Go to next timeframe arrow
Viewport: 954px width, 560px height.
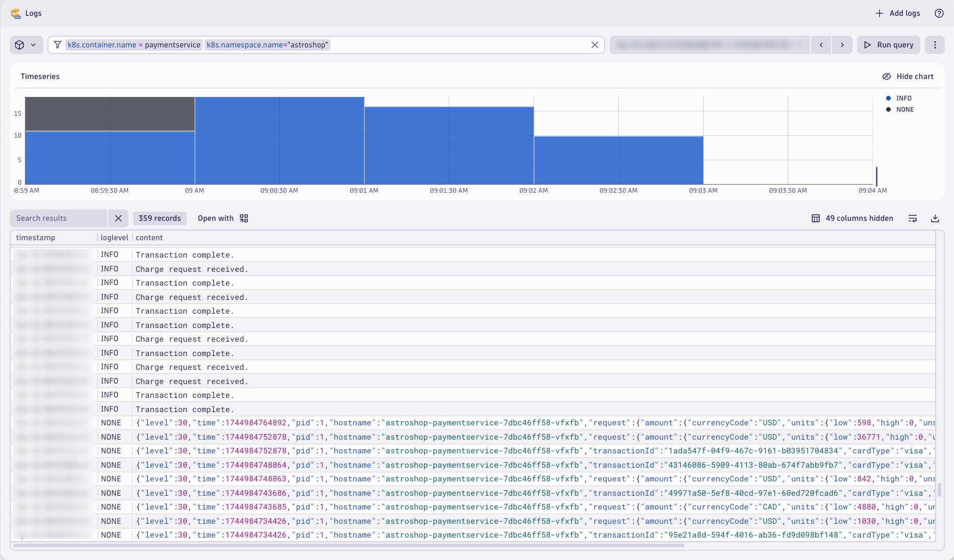click(x=842, y=45)
